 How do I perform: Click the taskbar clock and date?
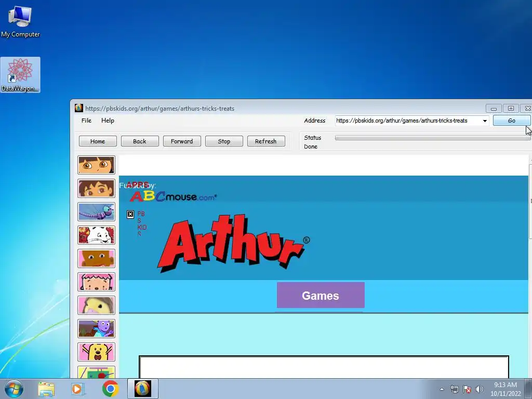(506, 389)
